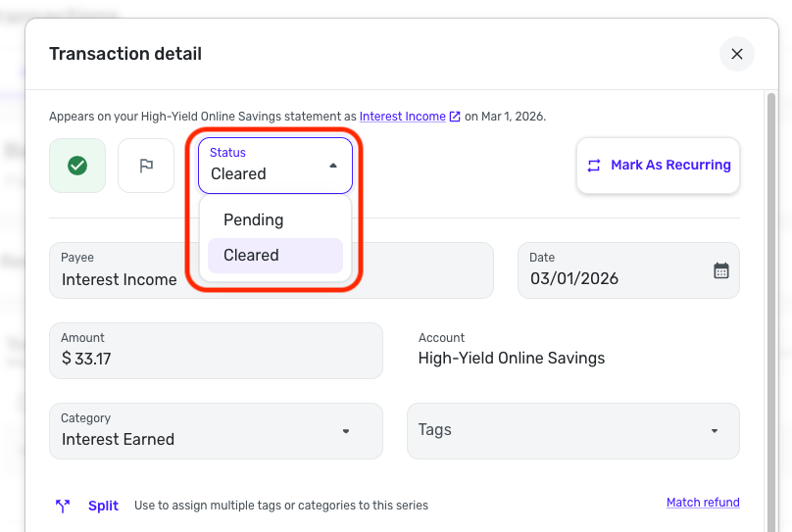Follow the Interest Income statement link
This screenshot has width=792, height=532.
point(402,117)
